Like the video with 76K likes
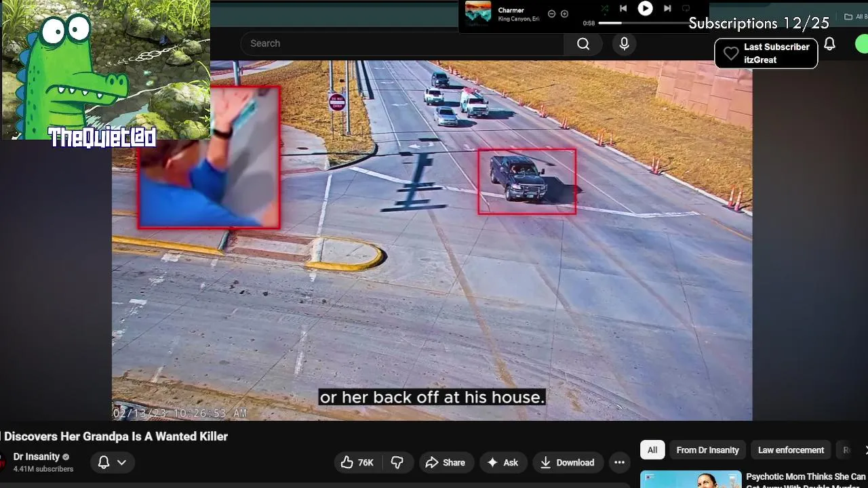The image size is (868, 488). click(357, 462)
